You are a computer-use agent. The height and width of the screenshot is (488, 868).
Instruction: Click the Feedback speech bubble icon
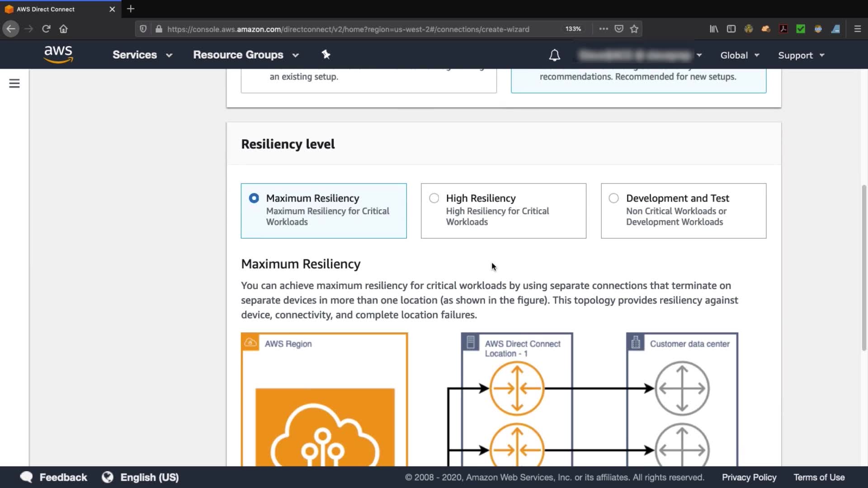(27, 477)
